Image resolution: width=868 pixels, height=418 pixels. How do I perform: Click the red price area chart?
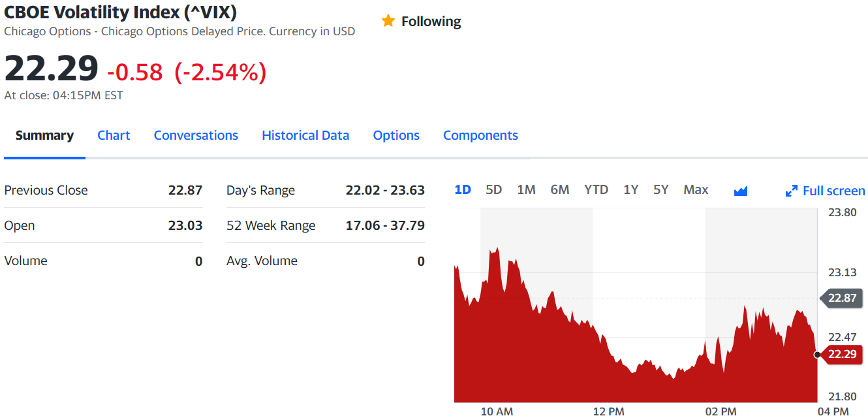point(636,325)
